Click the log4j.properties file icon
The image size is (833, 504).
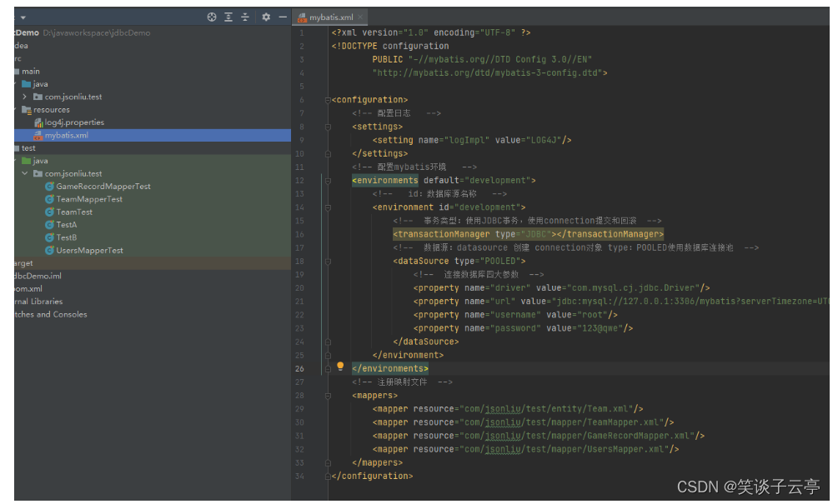(38, 122)
